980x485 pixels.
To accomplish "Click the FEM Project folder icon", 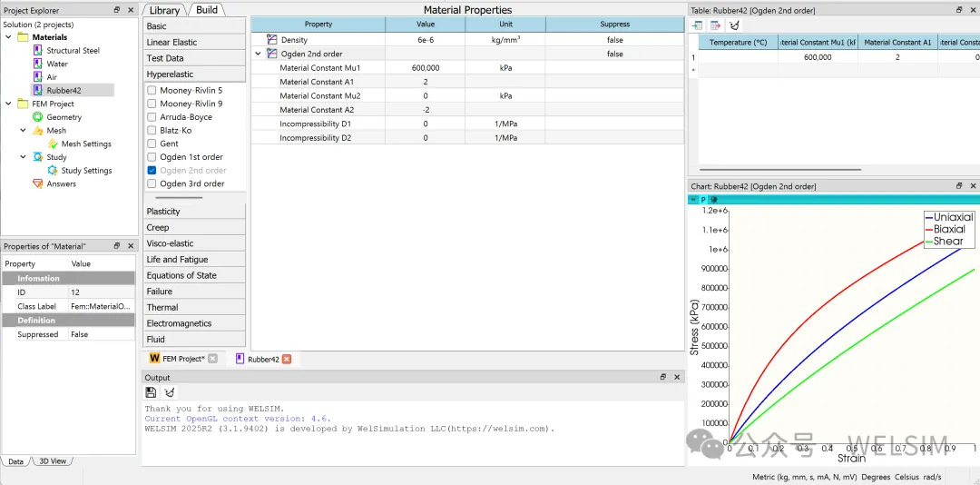I will click(23, 104).
